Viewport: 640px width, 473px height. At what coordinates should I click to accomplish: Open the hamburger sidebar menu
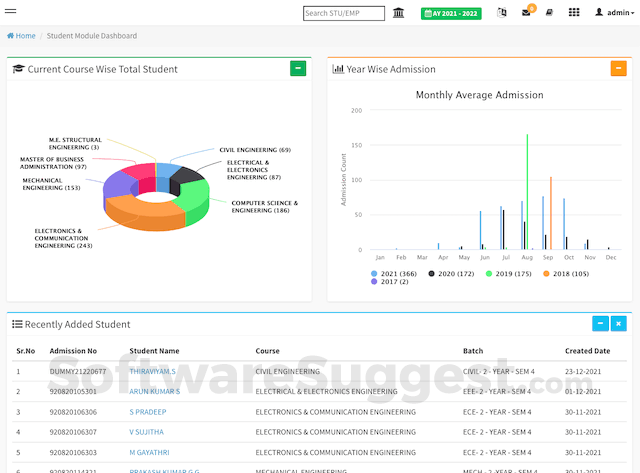(10, 13)
